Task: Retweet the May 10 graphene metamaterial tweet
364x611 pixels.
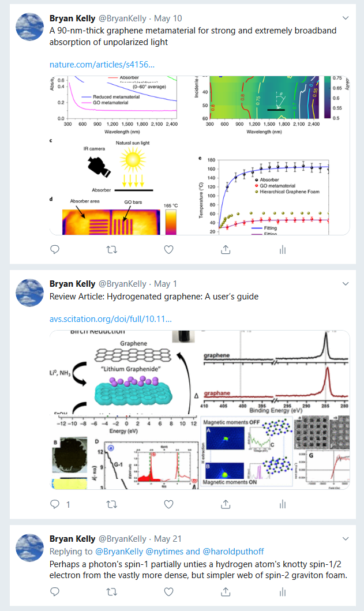Action: [x=112, y=249]
